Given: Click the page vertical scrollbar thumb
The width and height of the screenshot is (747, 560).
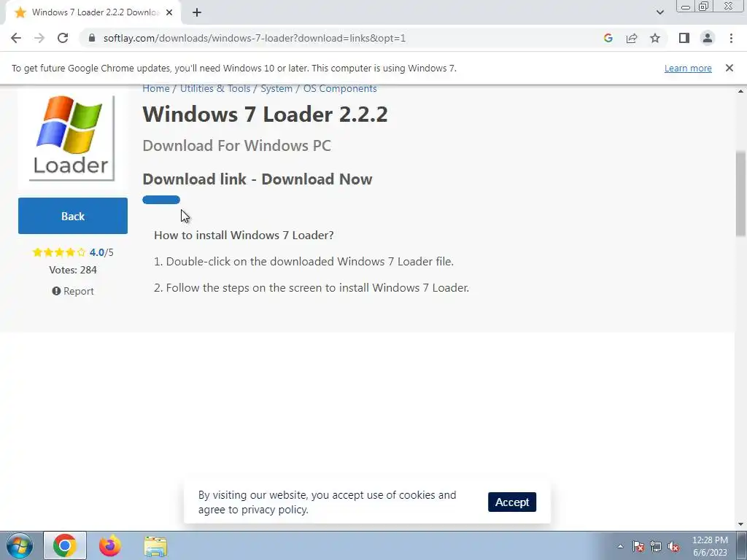Looking at the screenshot, I should pyautogui.click(x=740, y=192).
